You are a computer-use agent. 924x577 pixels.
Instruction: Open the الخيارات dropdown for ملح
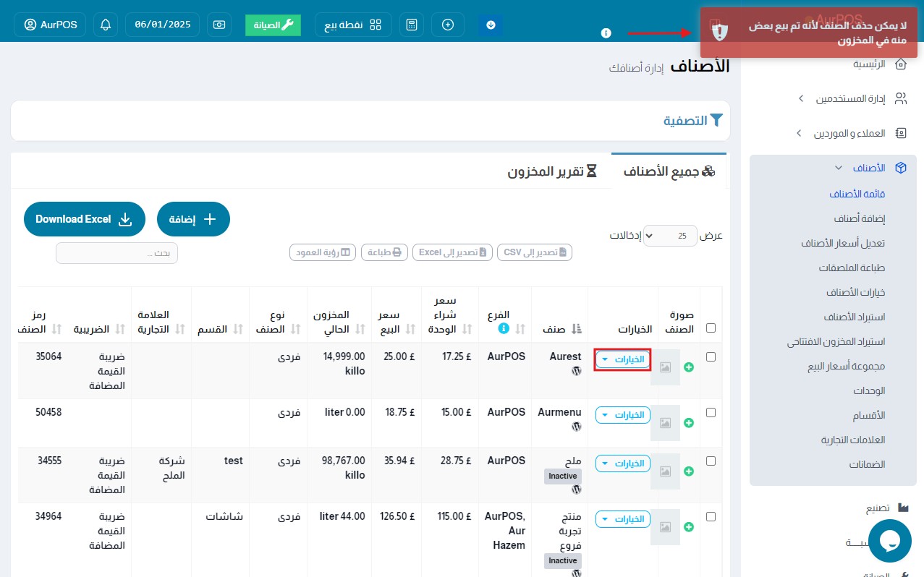[x=623, y=463]
